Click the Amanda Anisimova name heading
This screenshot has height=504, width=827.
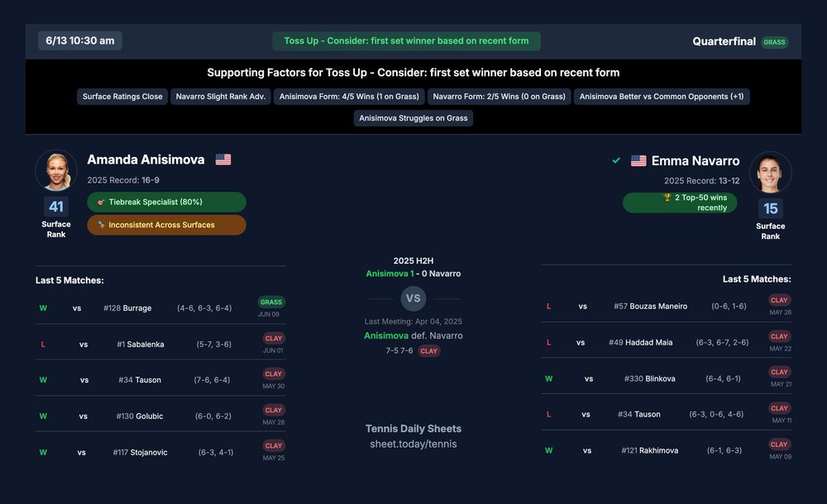coord(146,159)
